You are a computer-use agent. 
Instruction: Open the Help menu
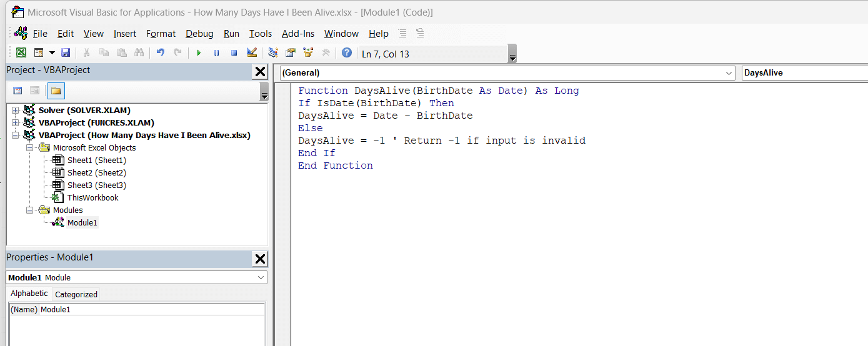coord(379,34)
